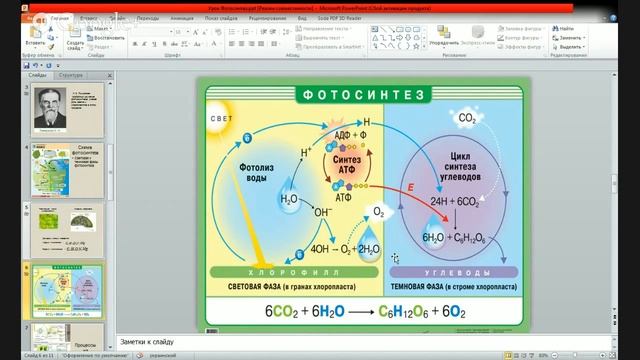The height and width of the screenshot is (360, 640).
Task: Click decrease list indent icon
Action: pyautogui.click(x=264, y=32)
